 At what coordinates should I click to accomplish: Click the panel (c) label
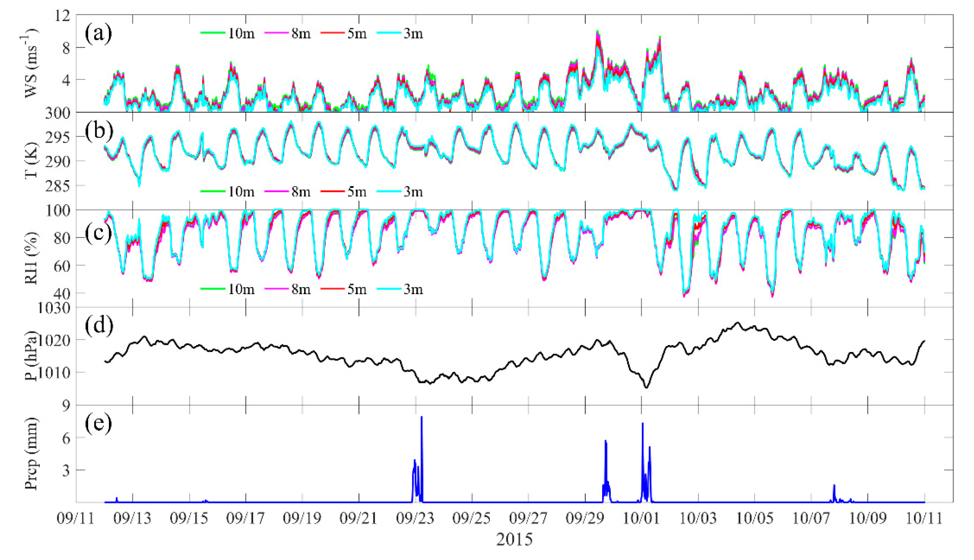(98, 234)
